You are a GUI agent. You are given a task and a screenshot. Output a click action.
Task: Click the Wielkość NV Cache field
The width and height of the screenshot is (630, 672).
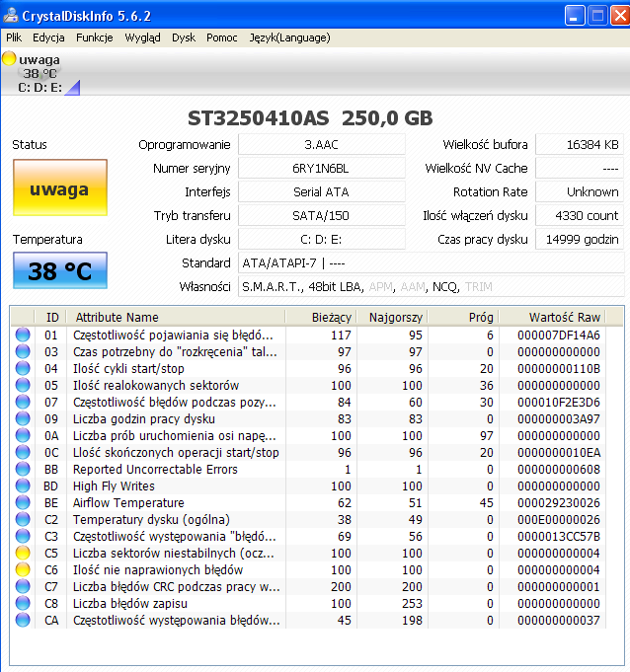tap(580, 168)
